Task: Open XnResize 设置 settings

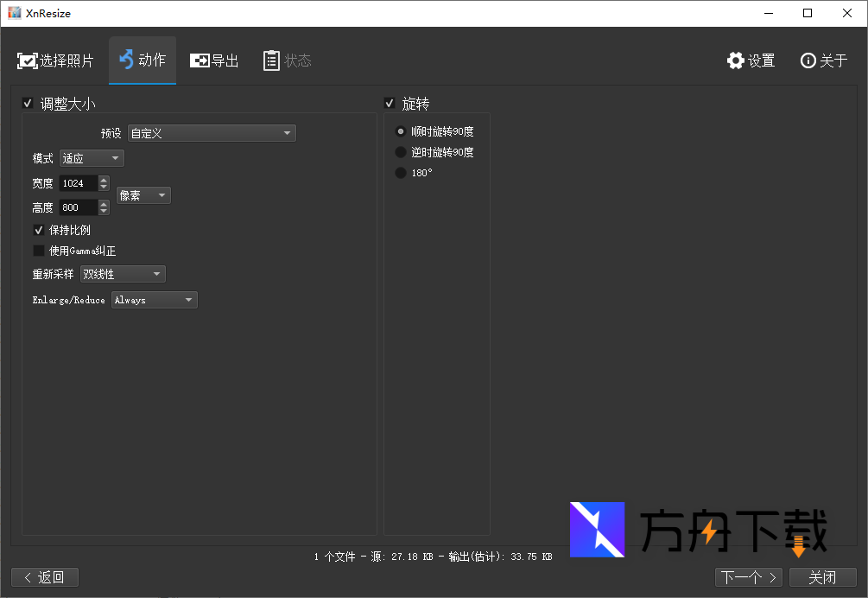Action: tap(750, 60)
